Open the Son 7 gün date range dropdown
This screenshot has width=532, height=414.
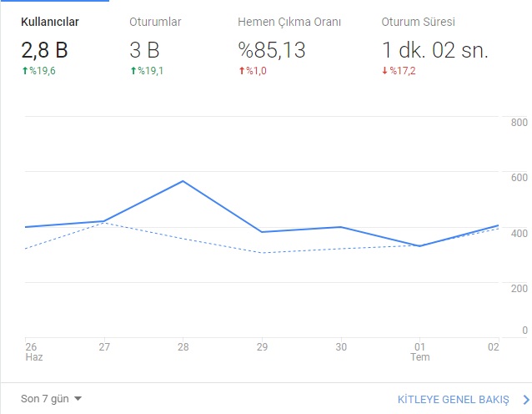[x=51, y=398]
